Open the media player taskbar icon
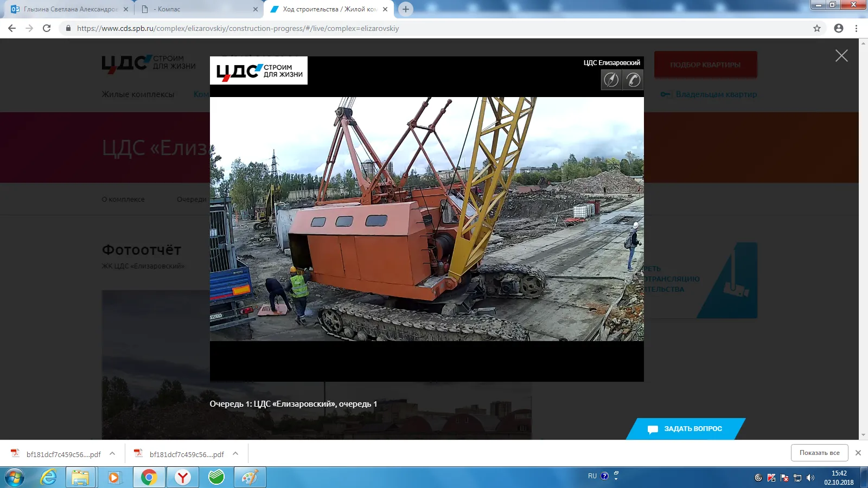868x488 pixels. (114, 478)
